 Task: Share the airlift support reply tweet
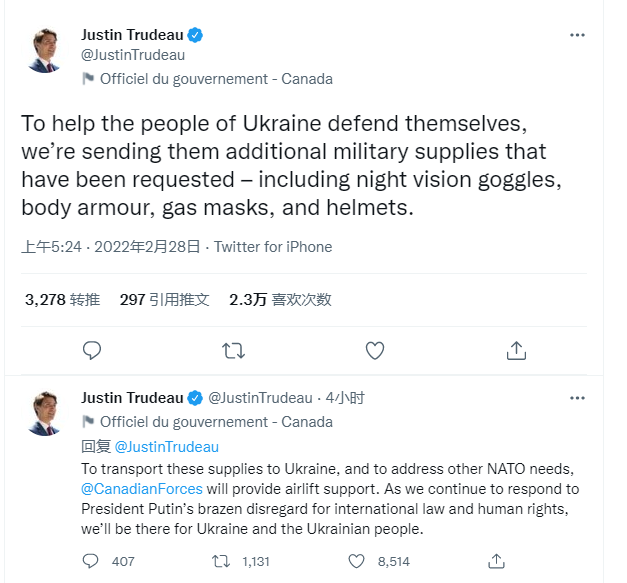pyautogui.click(x=495, y=561)
